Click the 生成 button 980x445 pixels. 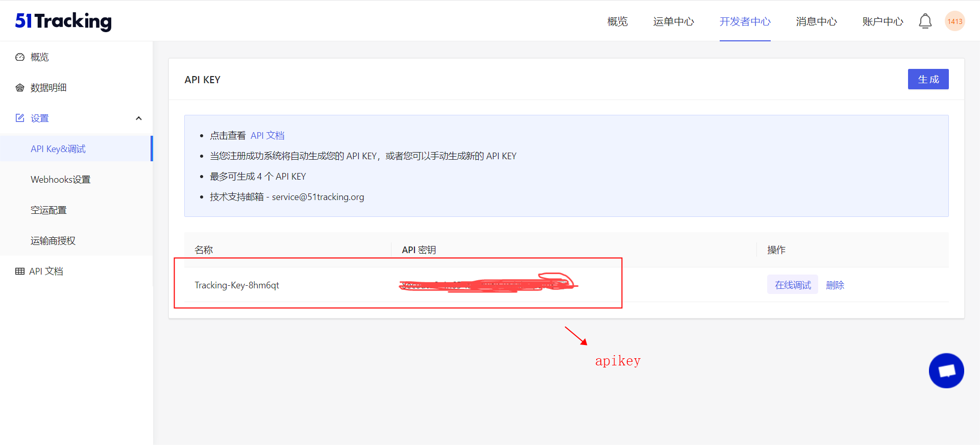coord(928,79)
